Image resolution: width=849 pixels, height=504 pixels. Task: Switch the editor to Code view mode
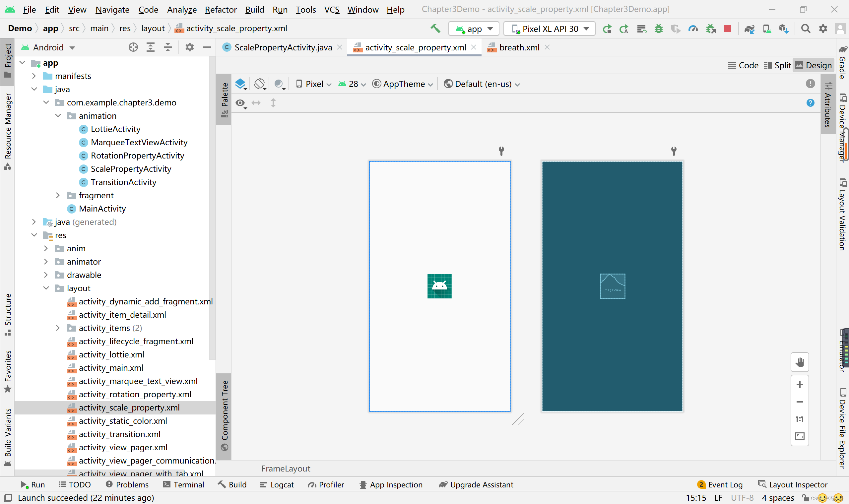click(744, 65)
